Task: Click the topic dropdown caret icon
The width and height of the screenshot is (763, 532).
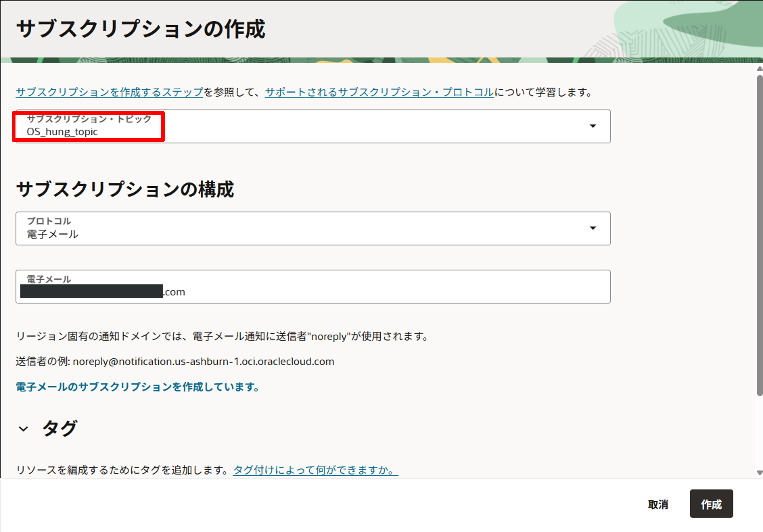Action: (593, 126)
